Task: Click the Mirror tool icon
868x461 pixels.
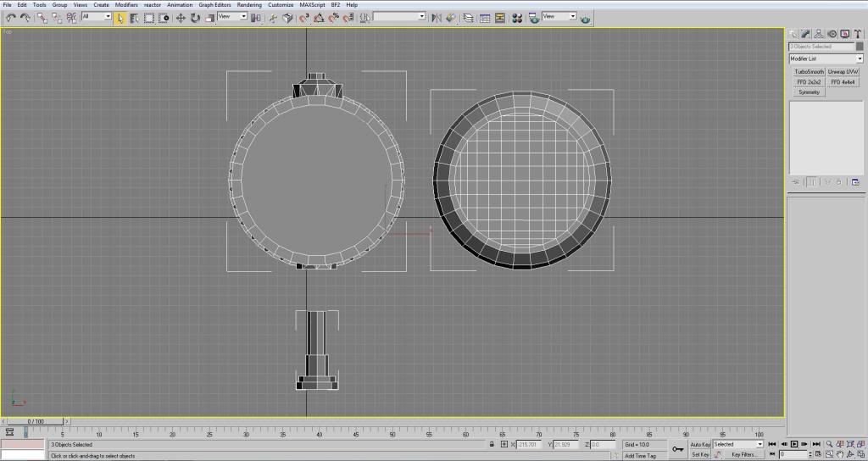Action: [x=436, y=18]
